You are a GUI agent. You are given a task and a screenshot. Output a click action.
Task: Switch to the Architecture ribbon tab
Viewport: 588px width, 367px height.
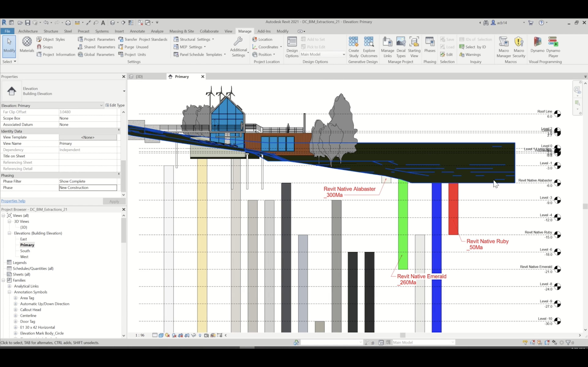click(28, 31)
